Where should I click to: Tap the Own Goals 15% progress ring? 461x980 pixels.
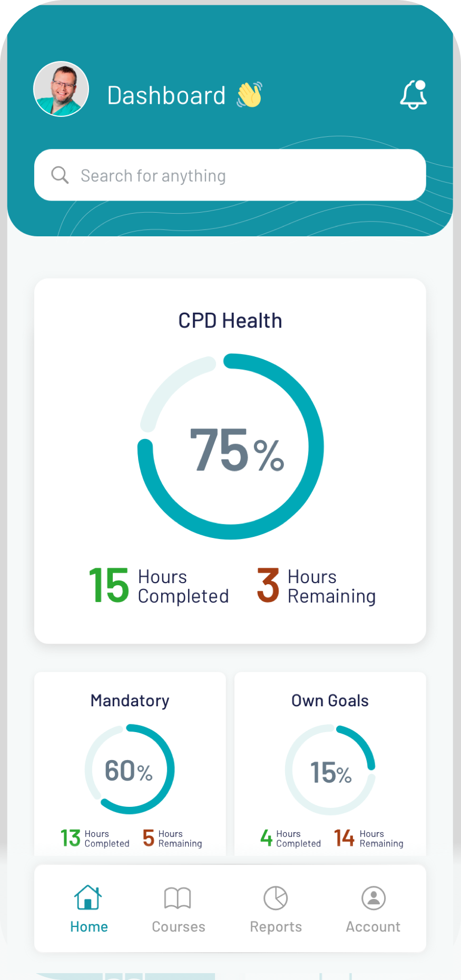click(330, 770)
